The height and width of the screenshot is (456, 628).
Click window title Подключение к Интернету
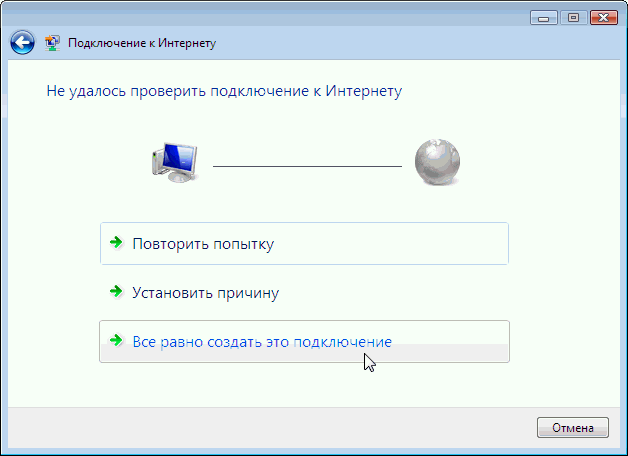[142, 43]
